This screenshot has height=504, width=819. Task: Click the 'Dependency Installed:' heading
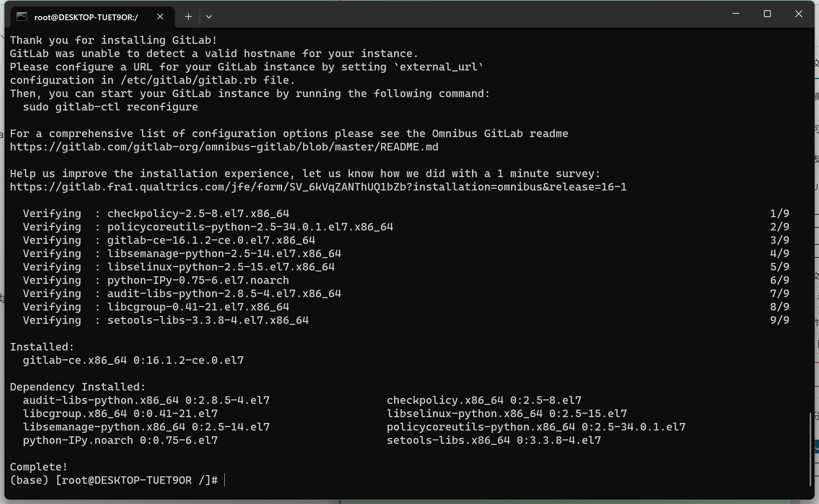(x=78, y=387)
